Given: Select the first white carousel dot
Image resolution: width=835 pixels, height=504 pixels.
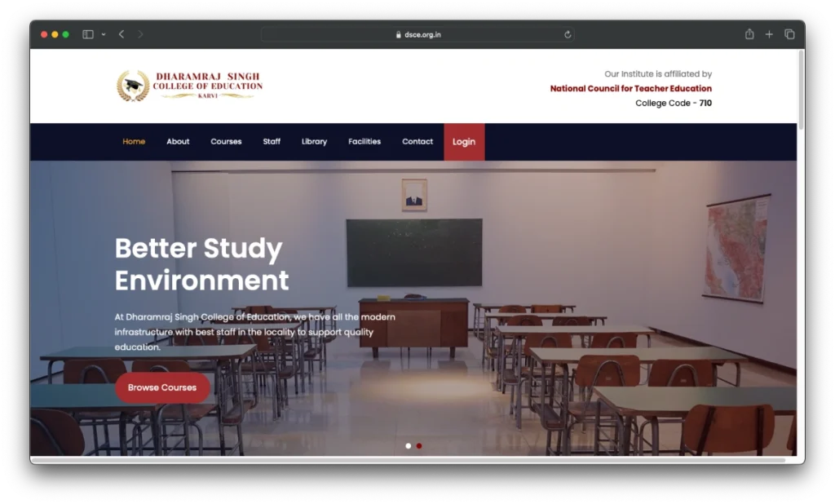Looking at the screenshot, I should [x=409, y=446].
